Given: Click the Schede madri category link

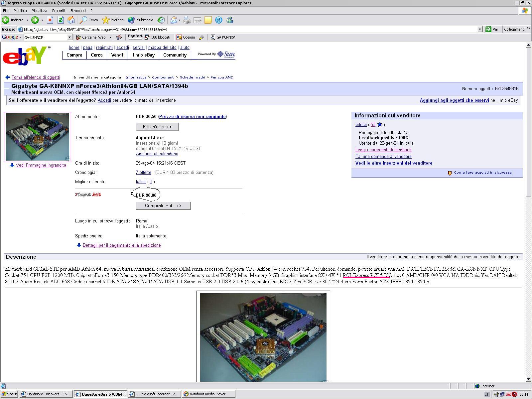Looking at the screenshot, I should (193, 77).
